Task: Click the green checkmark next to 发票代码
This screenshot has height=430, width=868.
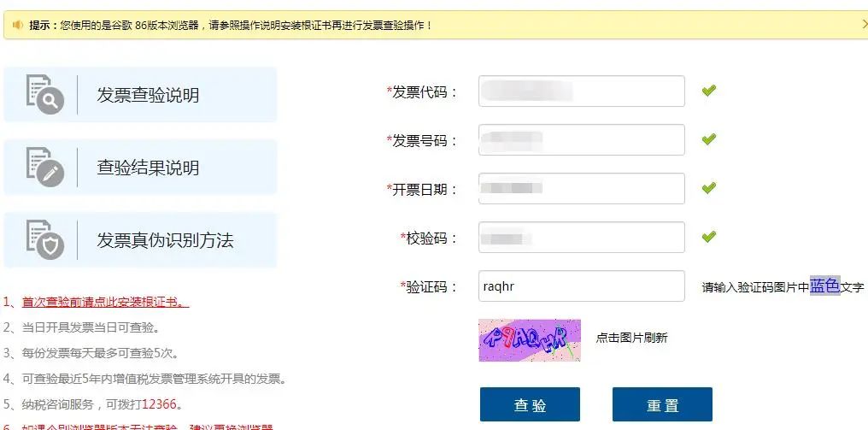Action: [708, 91]
